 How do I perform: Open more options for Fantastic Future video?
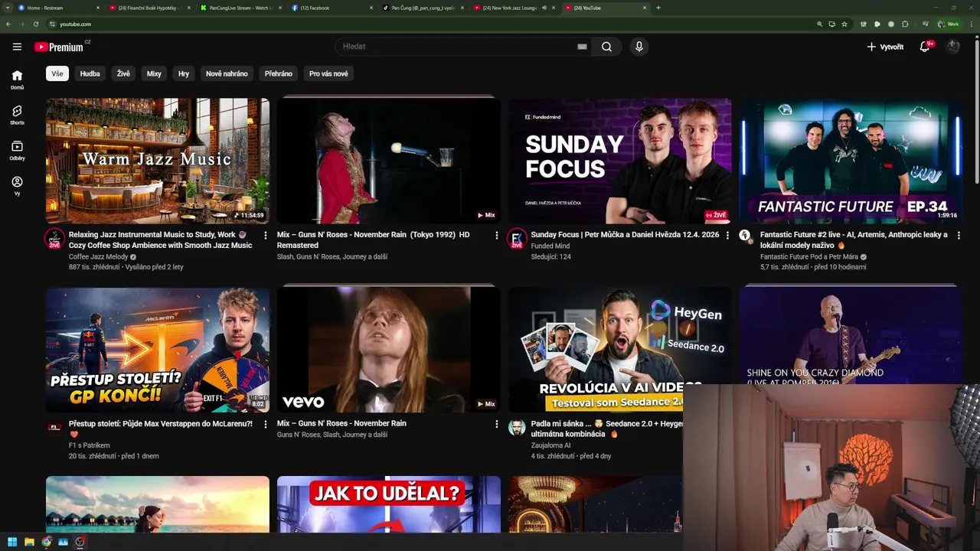pyautogui.click(x=959, y=236)
